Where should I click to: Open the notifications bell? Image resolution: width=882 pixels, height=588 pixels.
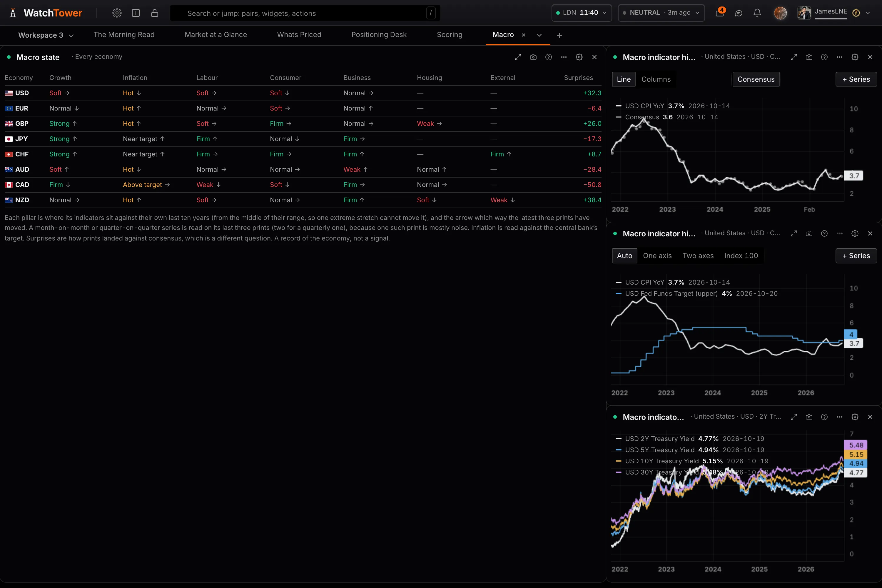point(757,13)
